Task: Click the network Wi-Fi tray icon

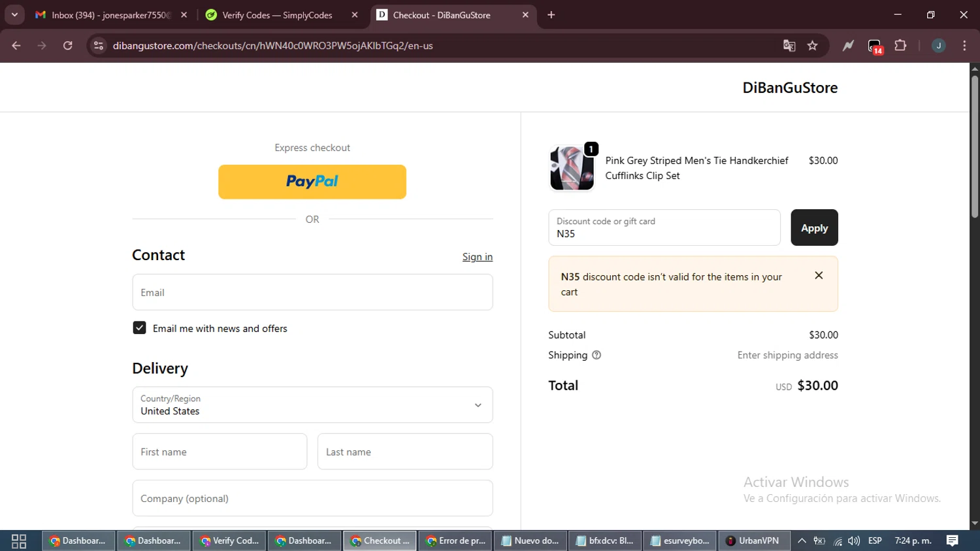Action: point(838,541)
